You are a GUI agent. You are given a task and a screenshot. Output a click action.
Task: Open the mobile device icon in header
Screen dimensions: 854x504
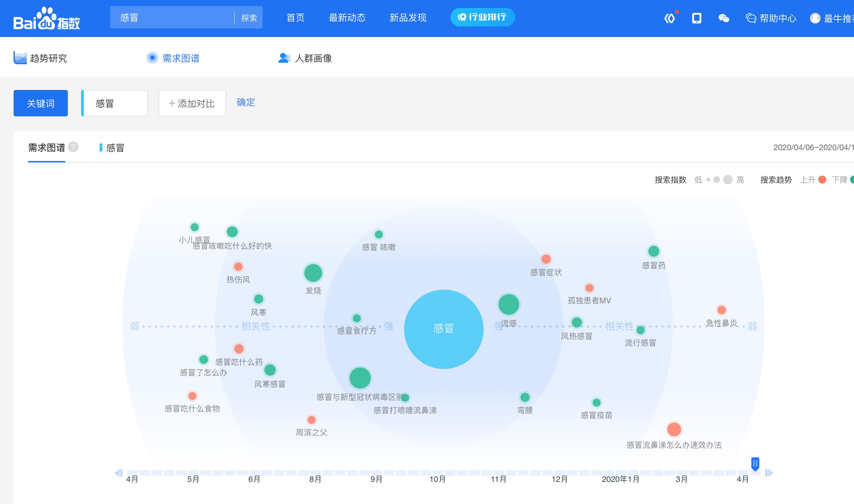pos(696,18)
